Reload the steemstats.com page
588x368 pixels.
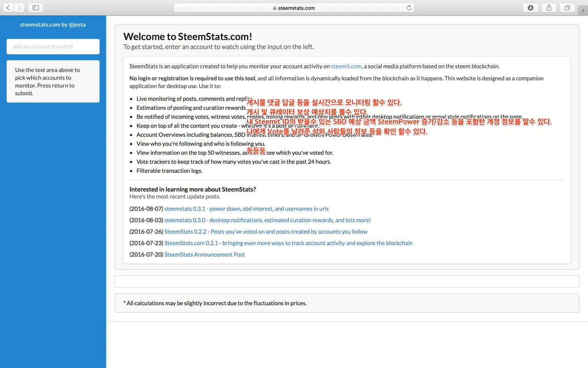pyautogui.click(x=409, y=8)
